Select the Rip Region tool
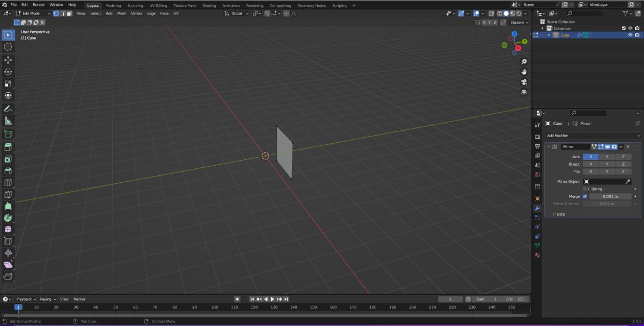 [8, 277]
